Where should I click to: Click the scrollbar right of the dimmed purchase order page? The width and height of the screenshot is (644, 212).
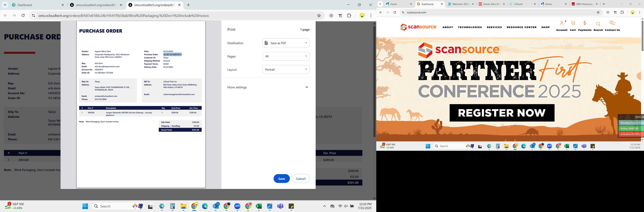point(374,81)
